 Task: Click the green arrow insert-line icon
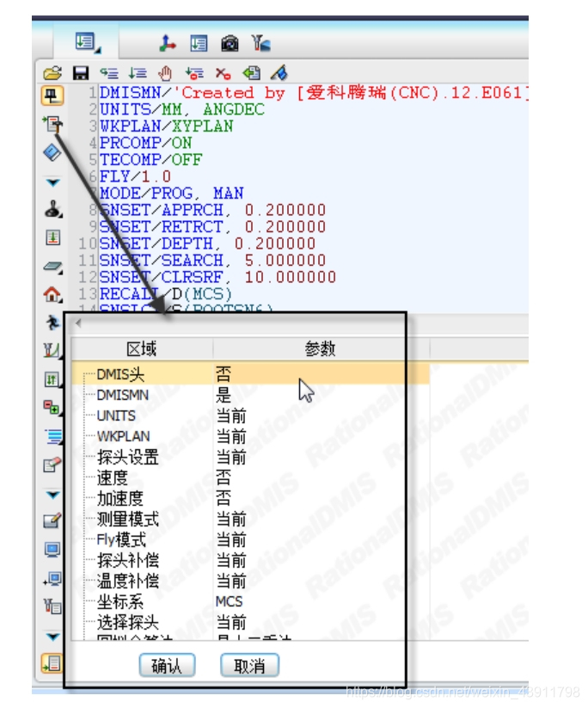pos(52,237)
